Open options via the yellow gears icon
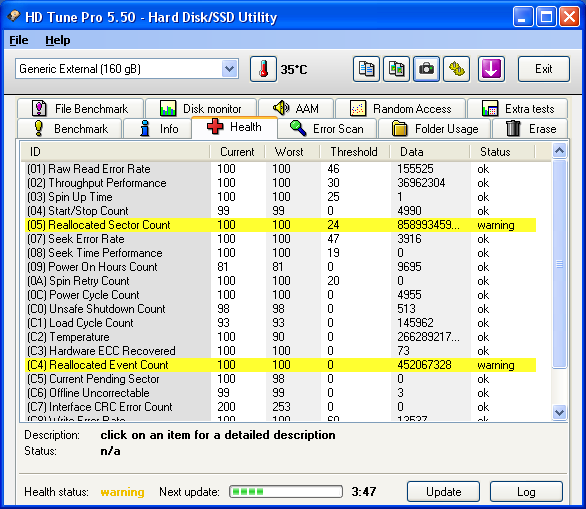Viewport: 586px width, 509px height. pos(456,69)
